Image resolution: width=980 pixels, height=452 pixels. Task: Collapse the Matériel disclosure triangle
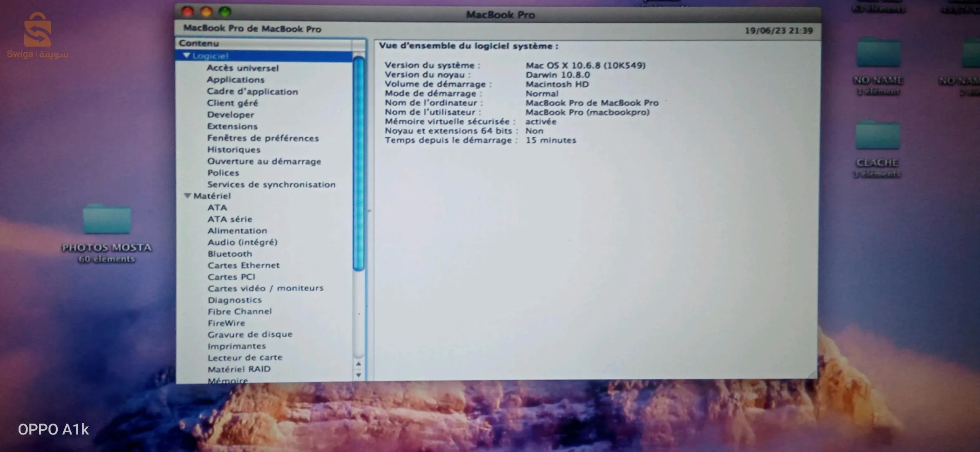pos(187,196)
